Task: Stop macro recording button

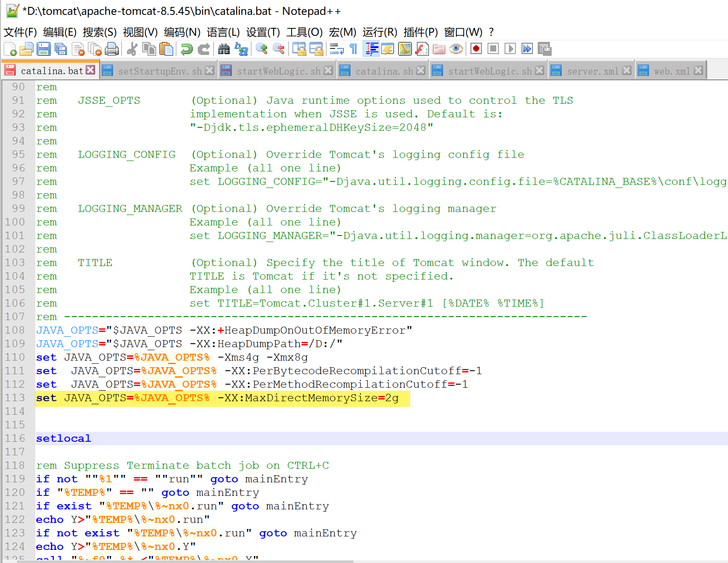Action: click(x=493, y=49)
